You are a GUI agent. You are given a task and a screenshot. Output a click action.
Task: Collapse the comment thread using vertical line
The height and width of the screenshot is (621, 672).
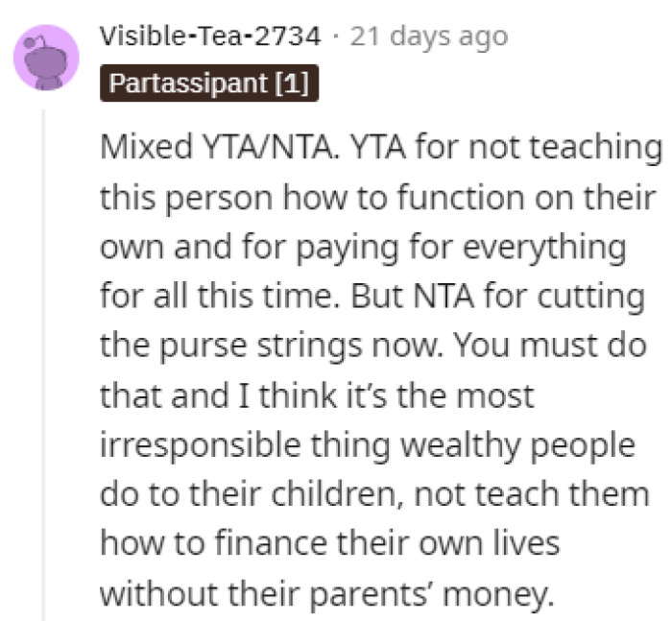pos(43,365)
